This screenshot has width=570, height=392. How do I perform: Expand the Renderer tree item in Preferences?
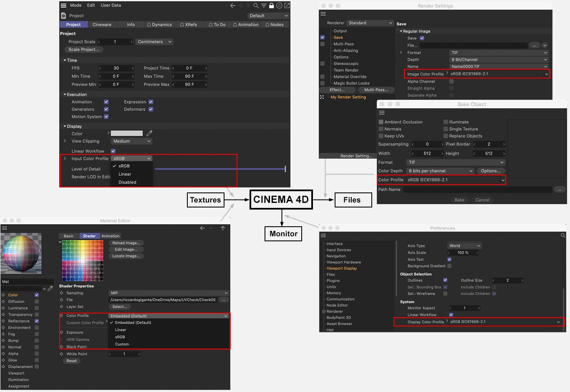324,311
